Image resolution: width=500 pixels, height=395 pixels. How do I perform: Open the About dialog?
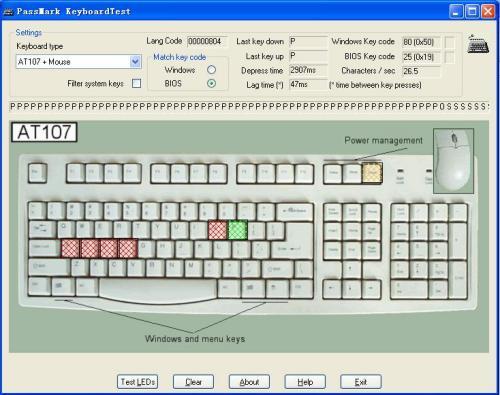[x=249, y=382]
